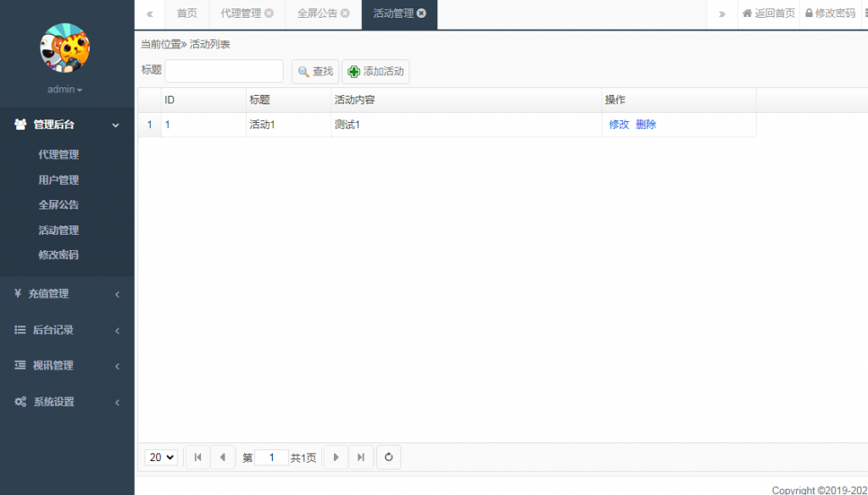Click the lock icon next to 修改密码 top right

click(812, 14)
